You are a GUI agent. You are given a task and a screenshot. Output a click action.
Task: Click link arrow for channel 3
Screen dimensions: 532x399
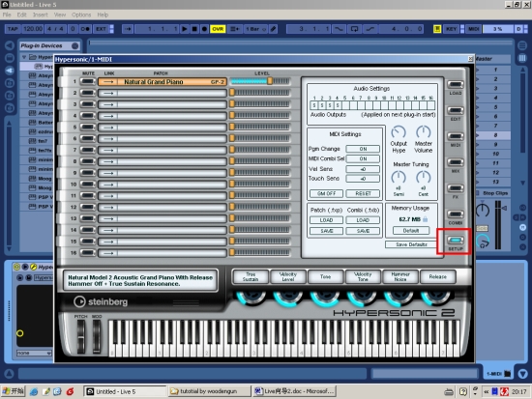pos(108,104)
